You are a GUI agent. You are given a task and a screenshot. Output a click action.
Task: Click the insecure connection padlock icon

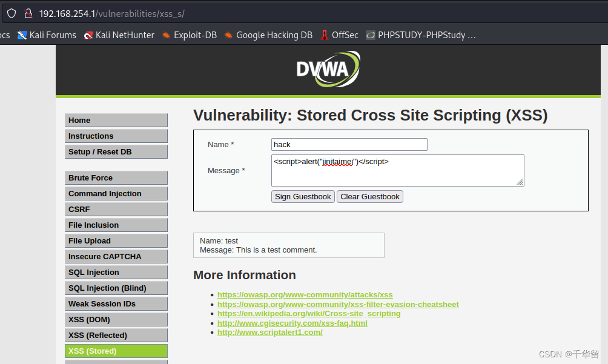click(x=28, y=13)
